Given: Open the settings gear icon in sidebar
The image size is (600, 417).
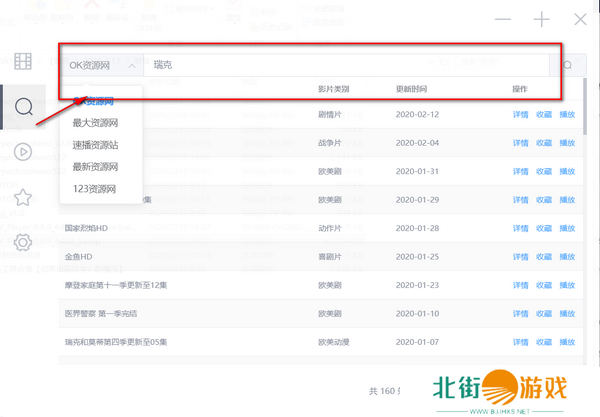Looking at the screenshot, I should click(x=22, y=242).
